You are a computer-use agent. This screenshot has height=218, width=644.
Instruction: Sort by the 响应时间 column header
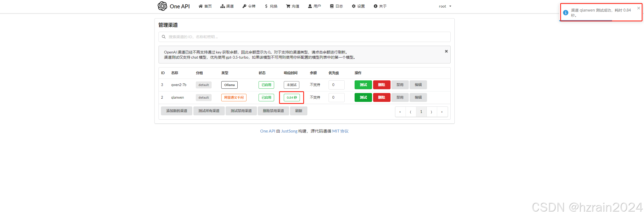290,73
